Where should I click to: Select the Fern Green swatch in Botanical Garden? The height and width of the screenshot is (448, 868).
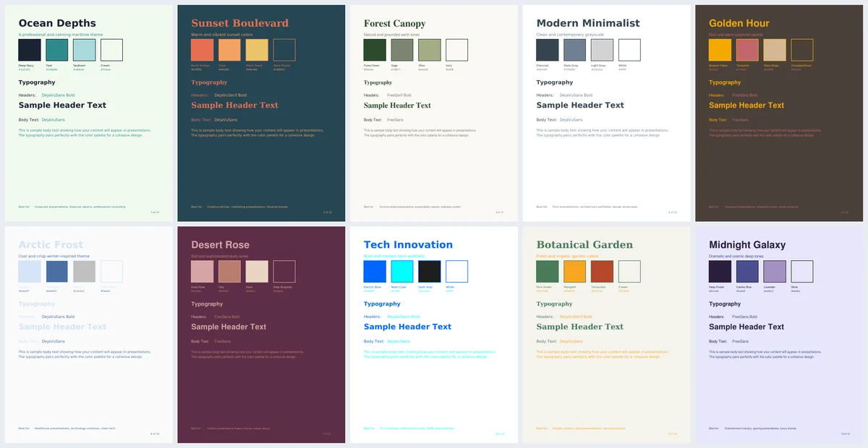tap(548, 272)
